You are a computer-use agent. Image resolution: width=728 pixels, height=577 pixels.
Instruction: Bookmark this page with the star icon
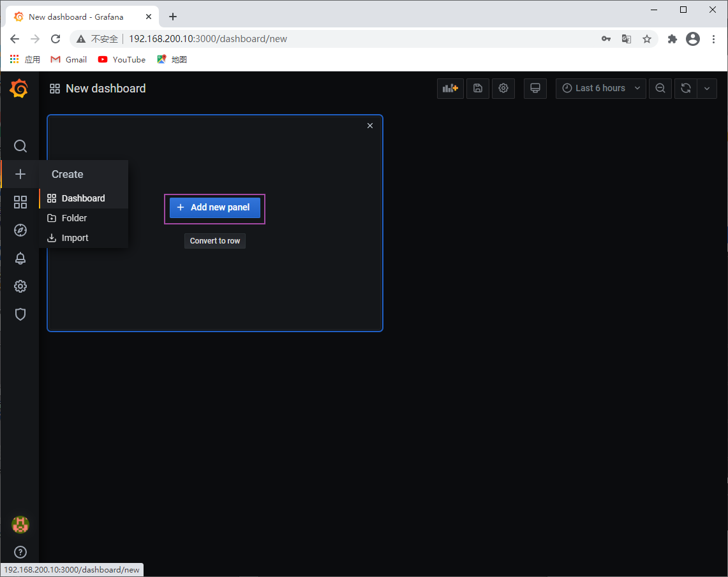click(647, 39)
